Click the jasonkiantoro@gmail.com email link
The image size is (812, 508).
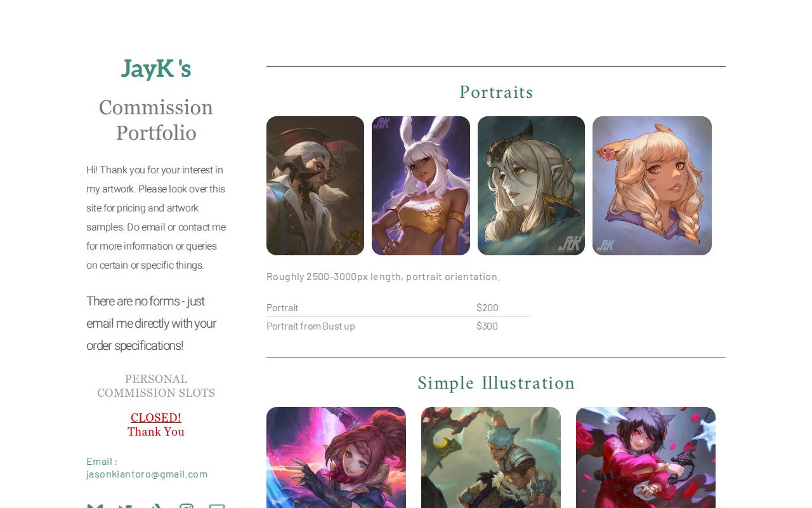(147, 474)
